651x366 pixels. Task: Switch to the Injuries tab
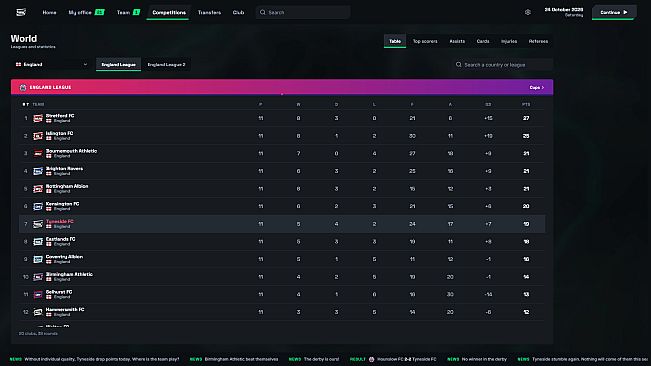(x=509, y=41)
